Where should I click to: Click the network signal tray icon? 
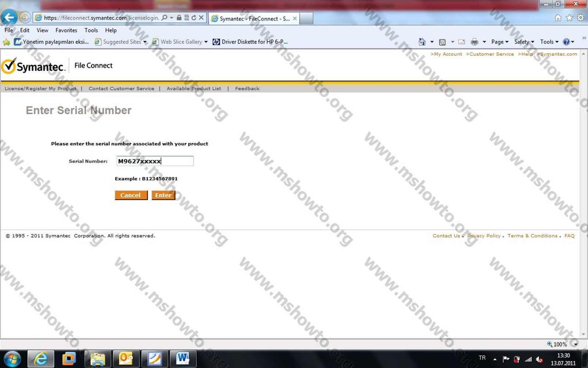coord(528,359)
